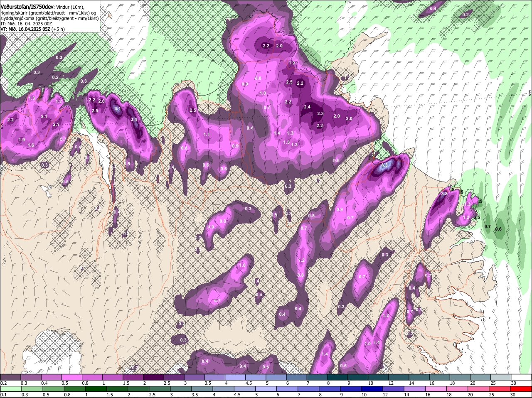
Task: Pick upper legend swatch between 6 and 7
Action: point(296,377)
